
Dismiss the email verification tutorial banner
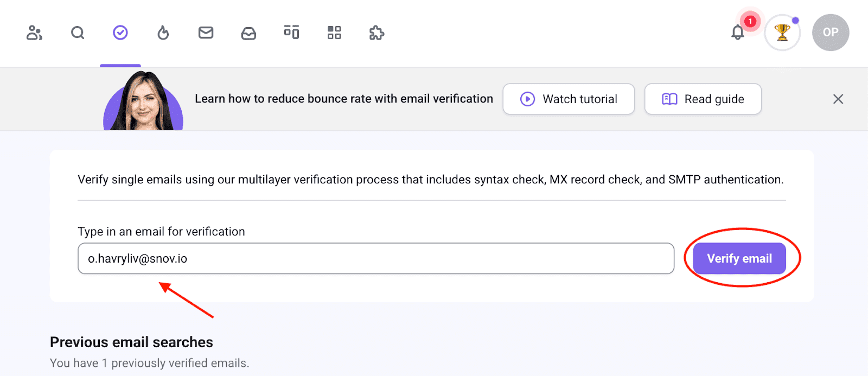[838, 99]
